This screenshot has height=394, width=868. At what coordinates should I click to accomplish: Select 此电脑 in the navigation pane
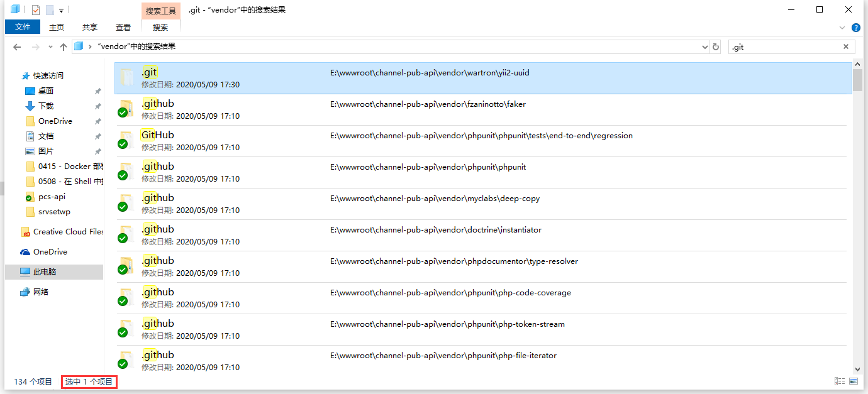[44, 272]
